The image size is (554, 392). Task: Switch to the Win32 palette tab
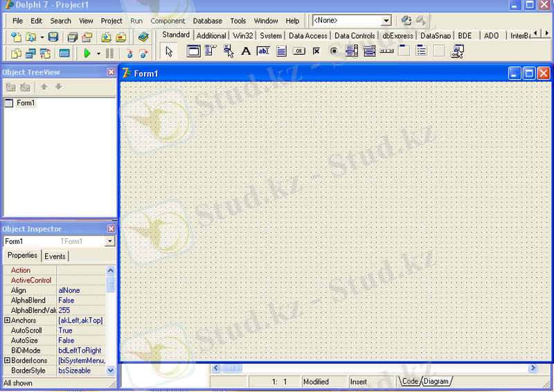243,36
